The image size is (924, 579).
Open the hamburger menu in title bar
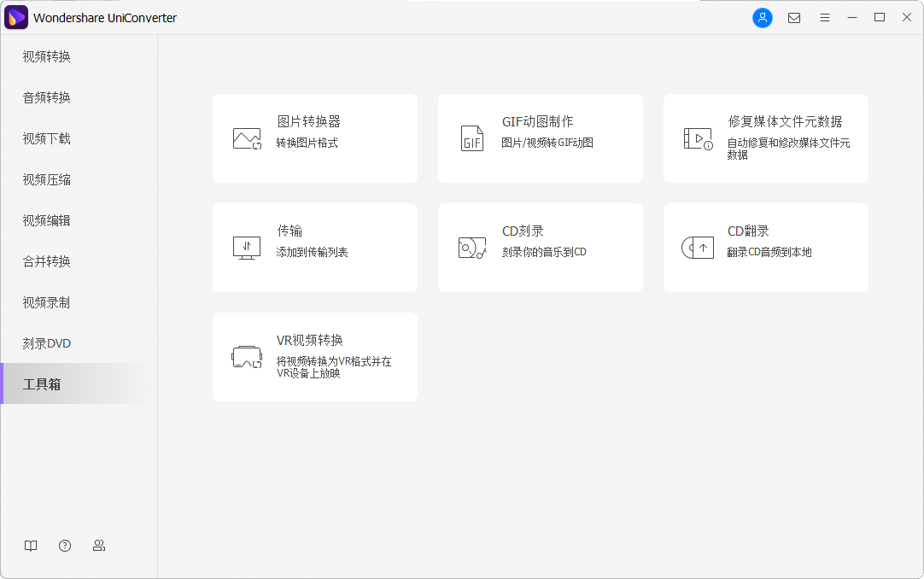[825, 18]
